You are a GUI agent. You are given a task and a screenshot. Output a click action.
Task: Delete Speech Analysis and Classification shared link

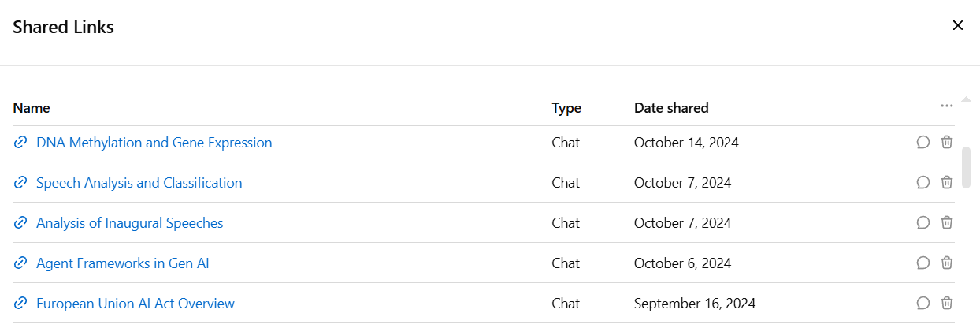click(947, 183)
